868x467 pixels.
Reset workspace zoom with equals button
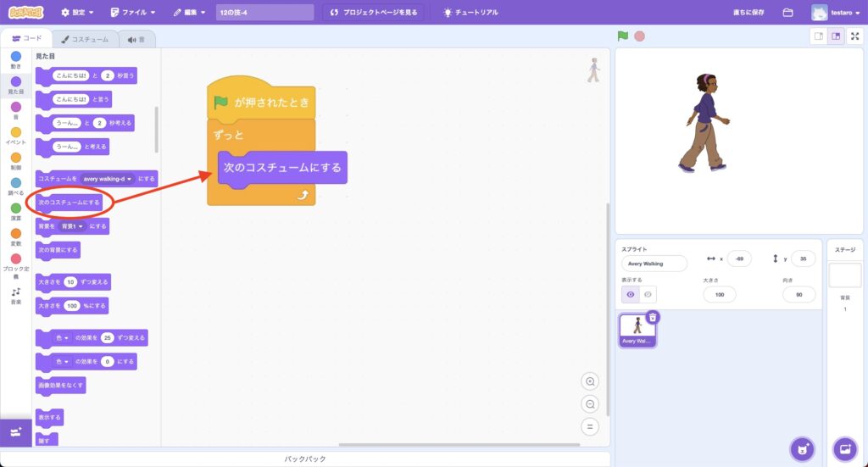point(590,426)
